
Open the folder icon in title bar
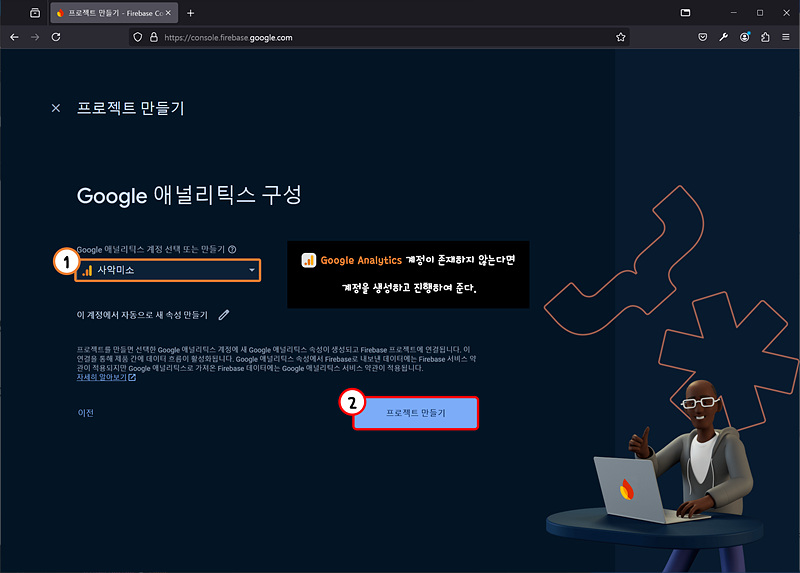click(685, 13)
